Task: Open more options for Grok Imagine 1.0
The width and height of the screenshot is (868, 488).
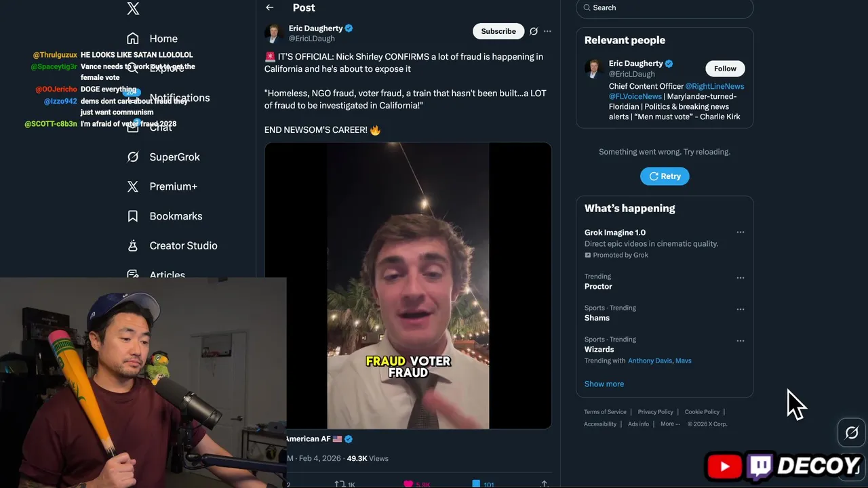Action: click(x=741, y=232)
